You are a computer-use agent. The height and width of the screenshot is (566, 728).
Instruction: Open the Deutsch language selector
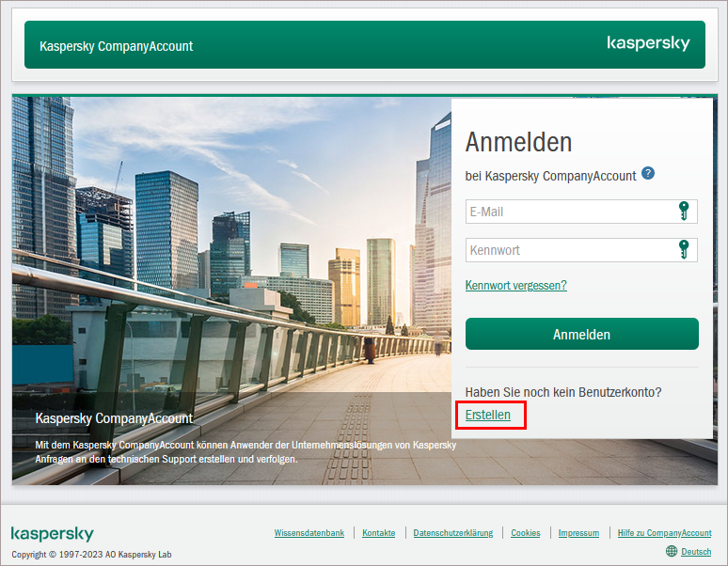point(696,551)
